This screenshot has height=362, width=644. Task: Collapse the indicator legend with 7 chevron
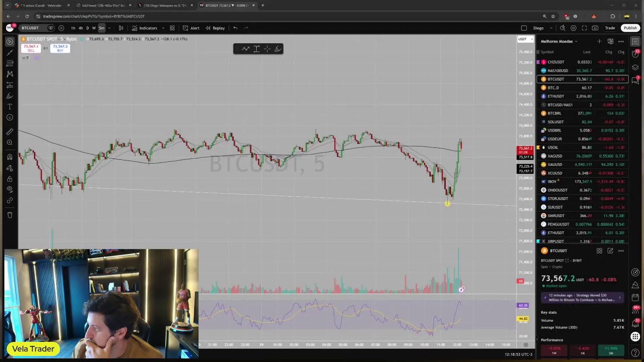(25, 58)
